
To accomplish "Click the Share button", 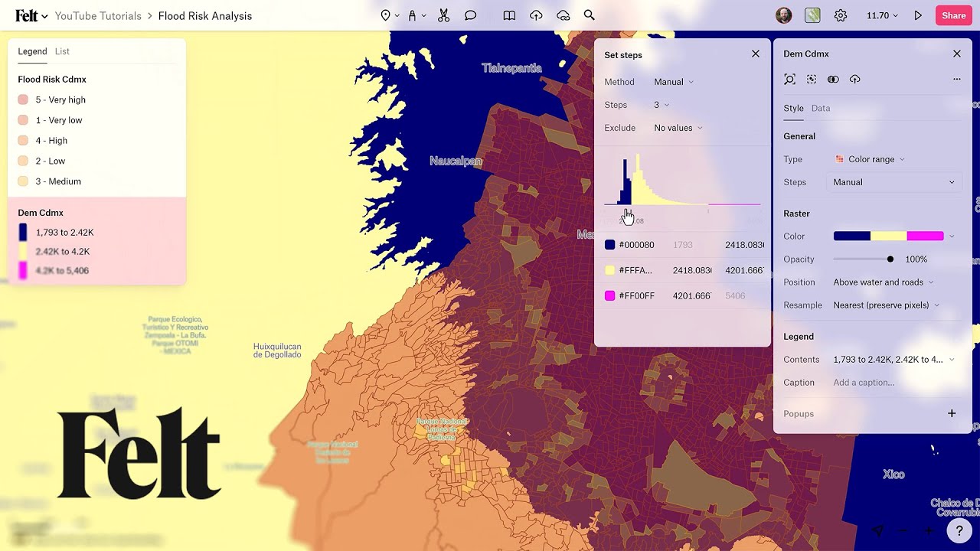I will (x=953, y=15).
